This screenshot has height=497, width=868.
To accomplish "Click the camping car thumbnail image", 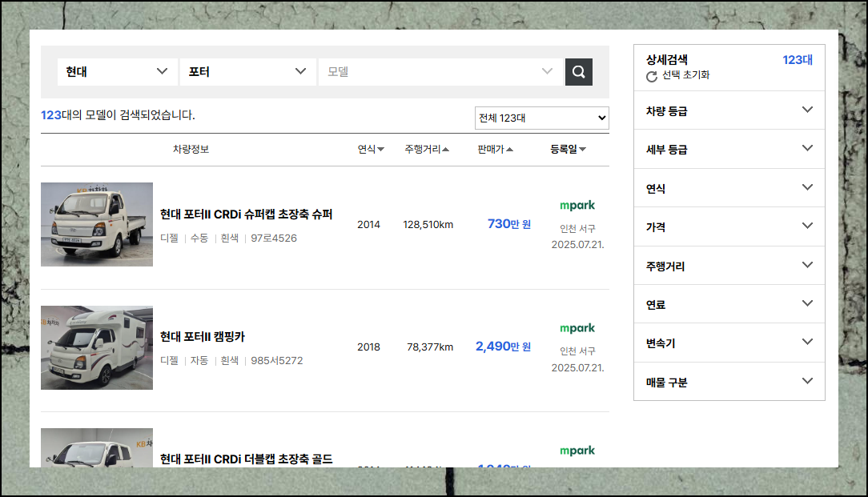I will [97, 347].
